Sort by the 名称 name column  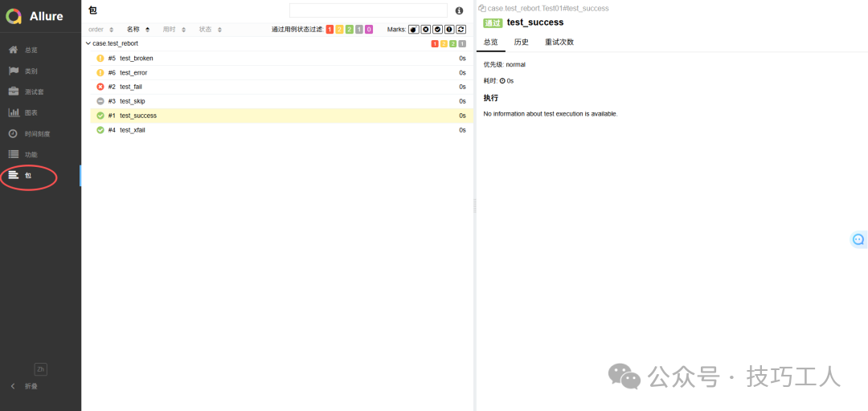click(138, 30)
